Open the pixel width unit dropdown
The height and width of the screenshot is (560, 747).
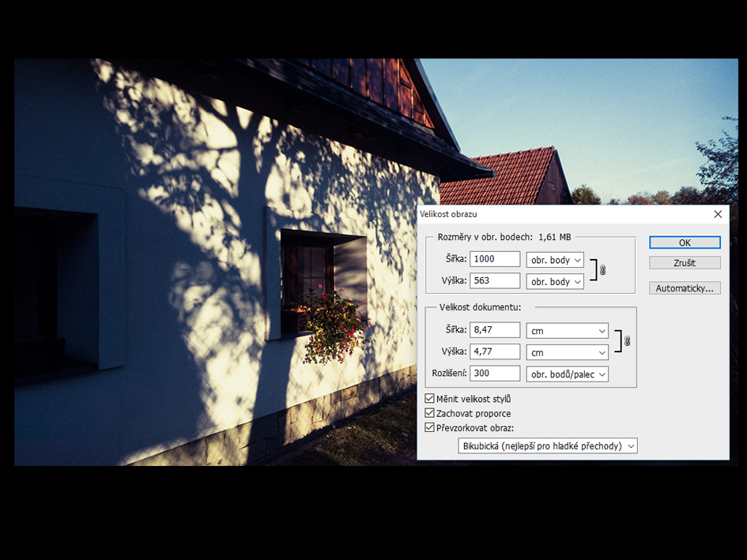coord(555,260)
